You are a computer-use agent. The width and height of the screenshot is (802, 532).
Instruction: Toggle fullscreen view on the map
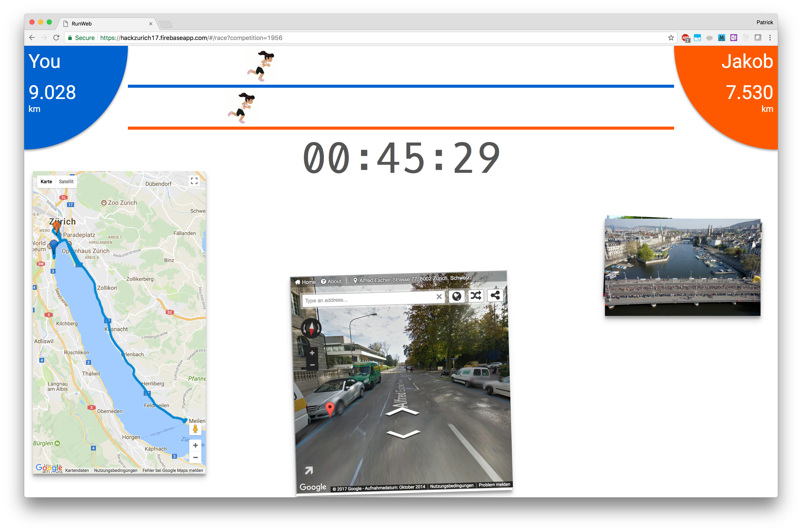click(194, 181)
